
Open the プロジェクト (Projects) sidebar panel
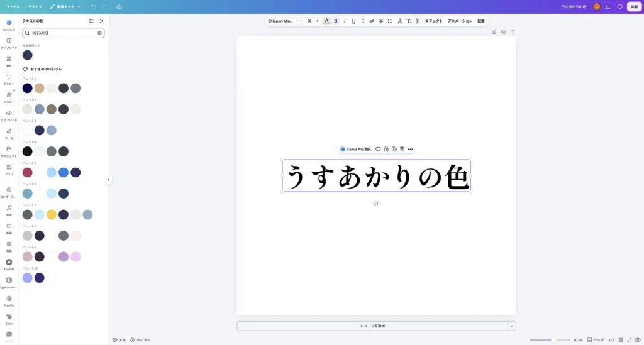coord(9,151)
